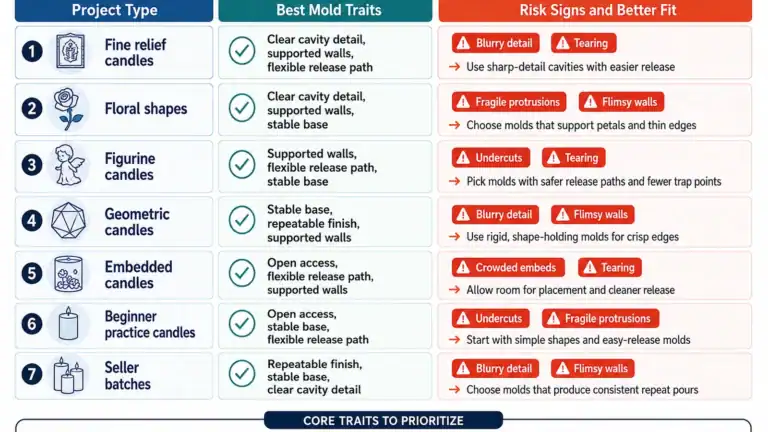Select the Best Mold Traits column header
Viewport: 768px width, 432px height.
(325, 10)
